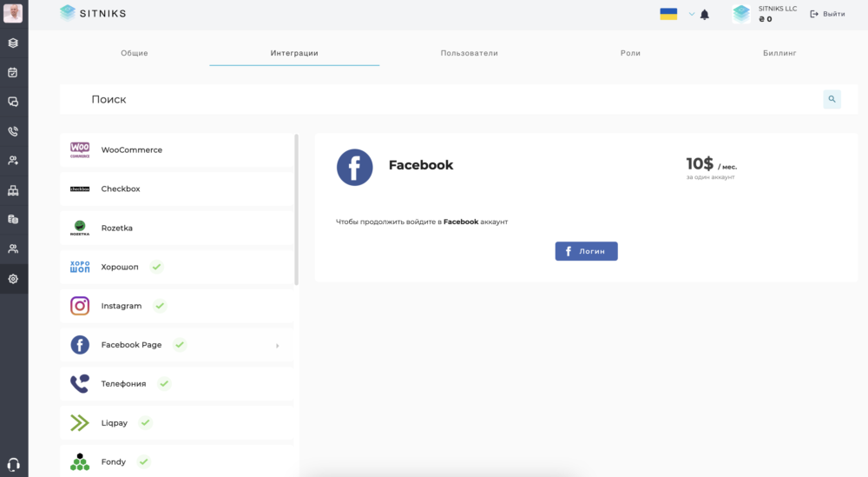Expand the language dropdown chevron

(692, 15)
